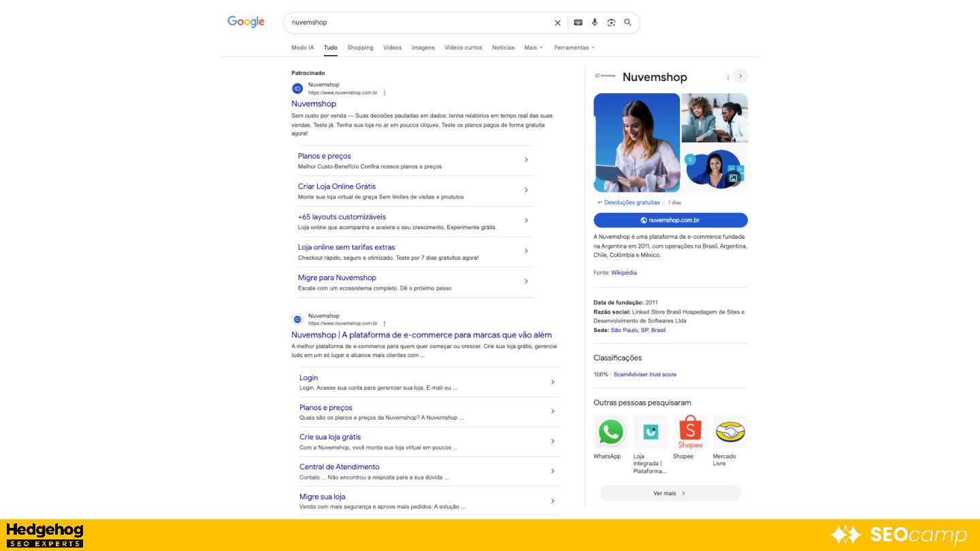Image resolution: width=980 pixels, height=551 pixels.
Task: Clear the search box with the X icon
Action: (x=557, y=22)
